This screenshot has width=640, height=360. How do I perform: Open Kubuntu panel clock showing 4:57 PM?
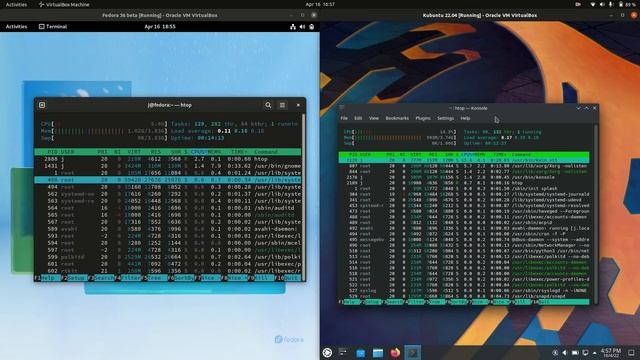(611, 353)
